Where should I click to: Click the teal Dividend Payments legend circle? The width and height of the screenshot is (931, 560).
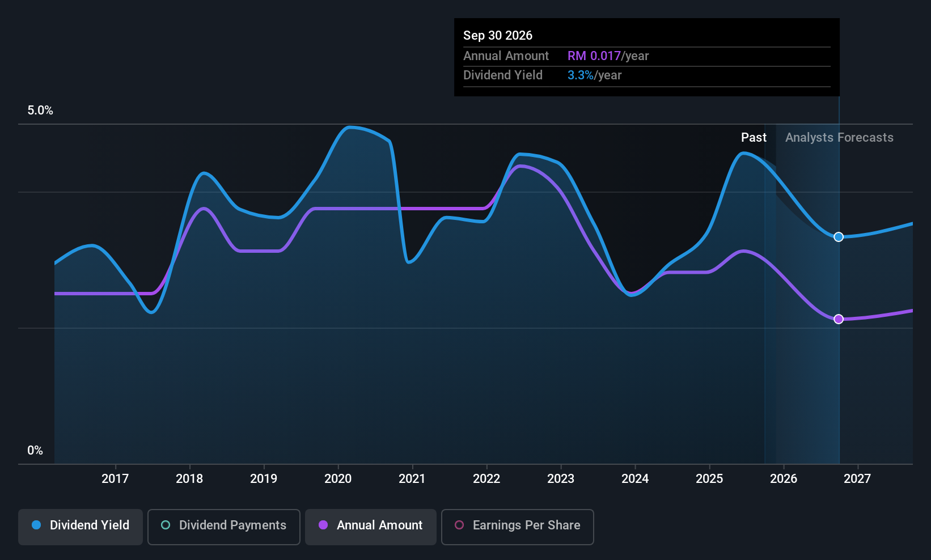click(166, 525)
